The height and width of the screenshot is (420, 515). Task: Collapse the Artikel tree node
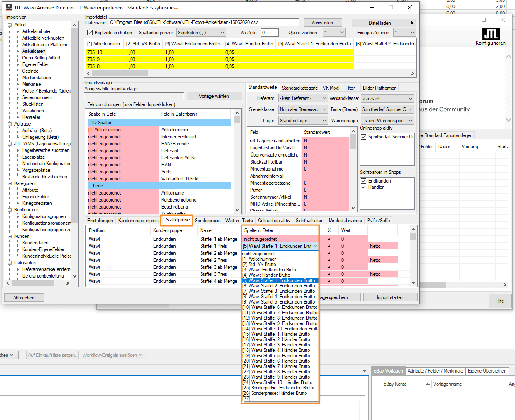coord(10,25)
